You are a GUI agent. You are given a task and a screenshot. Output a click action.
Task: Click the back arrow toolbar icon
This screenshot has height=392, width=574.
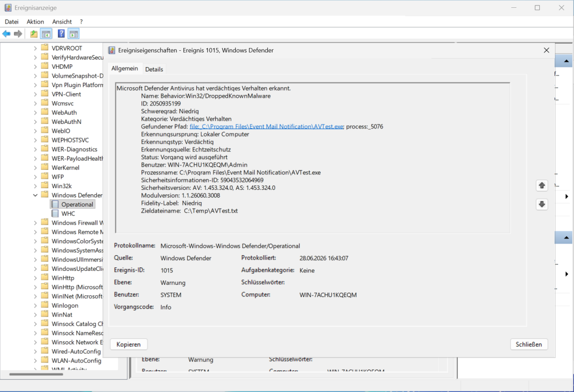pos(7,34)
